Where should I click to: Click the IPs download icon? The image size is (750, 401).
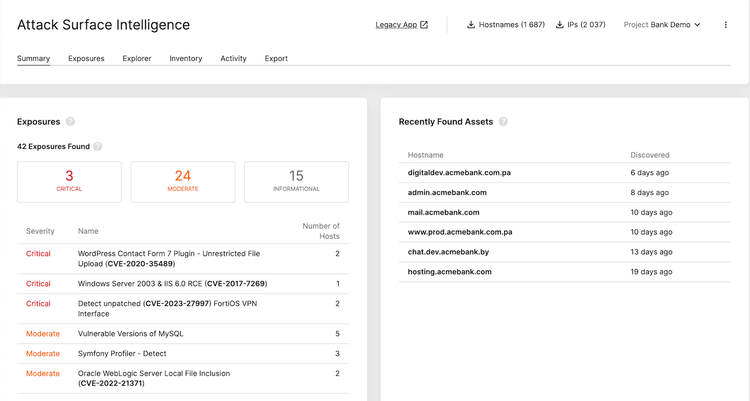(x=559, y=25)
